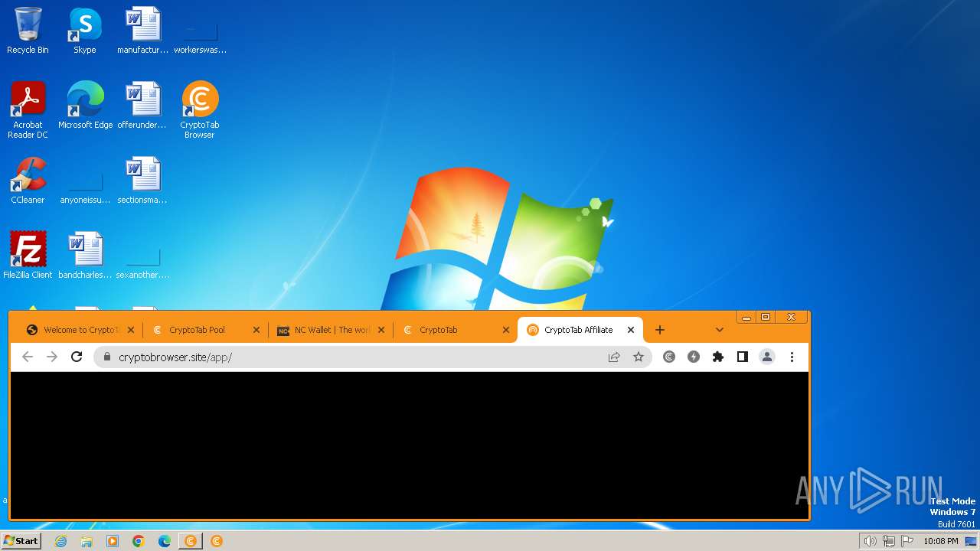This screenshot has height=551, width=980.
Task: Open a new browser tab
Action: (660, 330)
